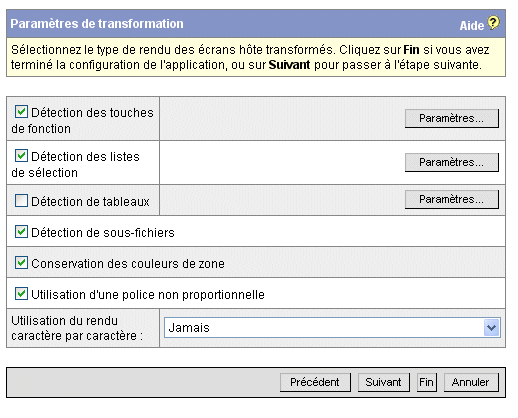Proceed with the Suivant button
Screen dimensions: 518x418
tap(384, 382)
